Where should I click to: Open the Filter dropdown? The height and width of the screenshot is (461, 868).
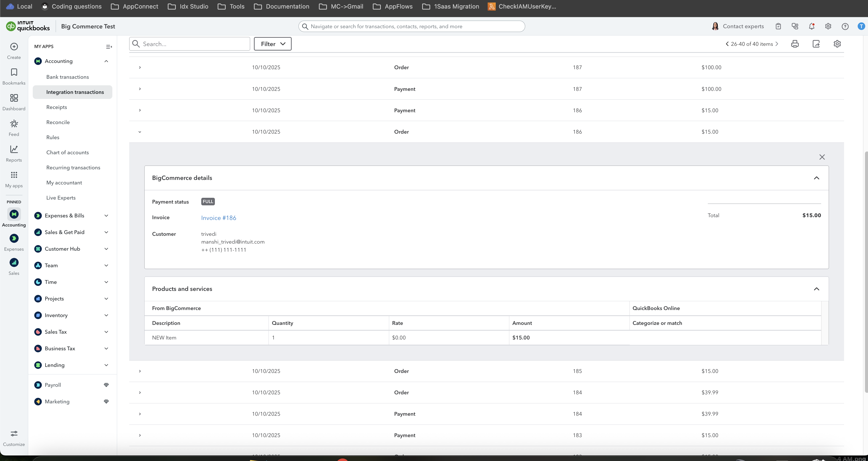pyautogui.click(x=273, y=44)
